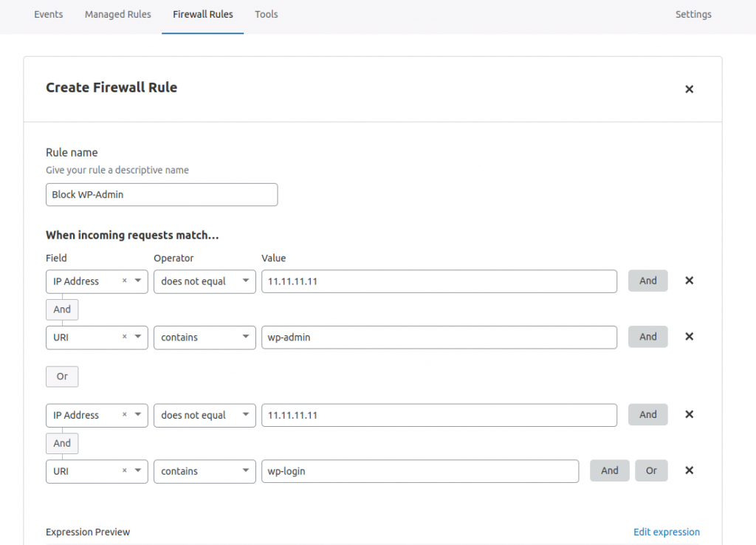The height and width of the screenshot is (545, 756).
Task: Open the URI field dropdown for wp-login
Action: [x=138, y=470]
